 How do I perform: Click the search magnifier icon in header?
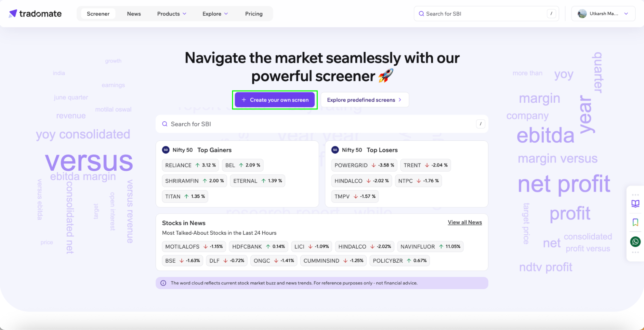tap(421, 14)
